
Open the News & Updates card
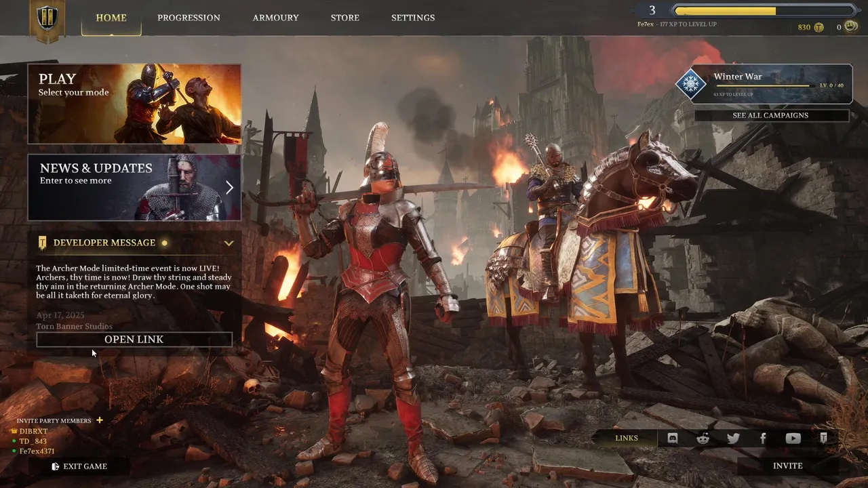coord(134,187)
